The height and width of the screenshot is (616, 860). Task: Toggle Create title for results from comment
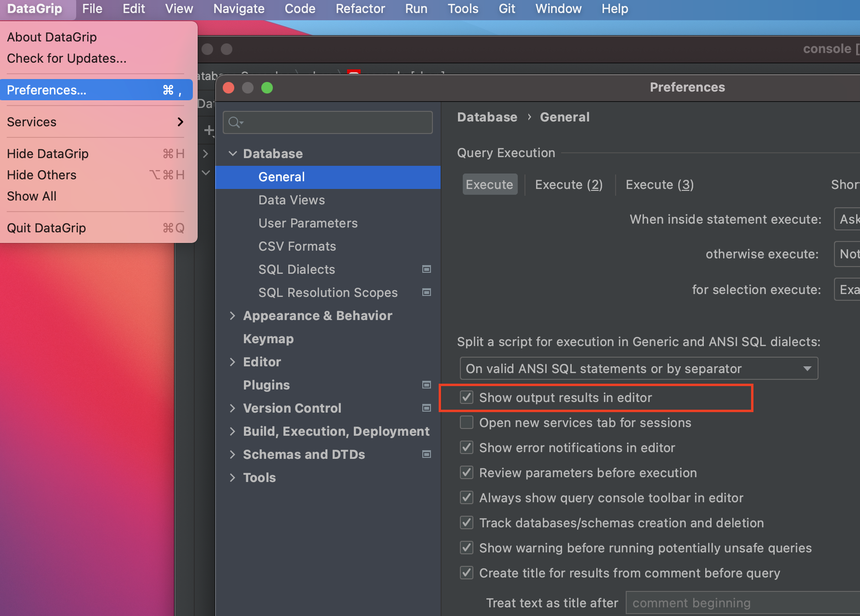click(467, 573)
